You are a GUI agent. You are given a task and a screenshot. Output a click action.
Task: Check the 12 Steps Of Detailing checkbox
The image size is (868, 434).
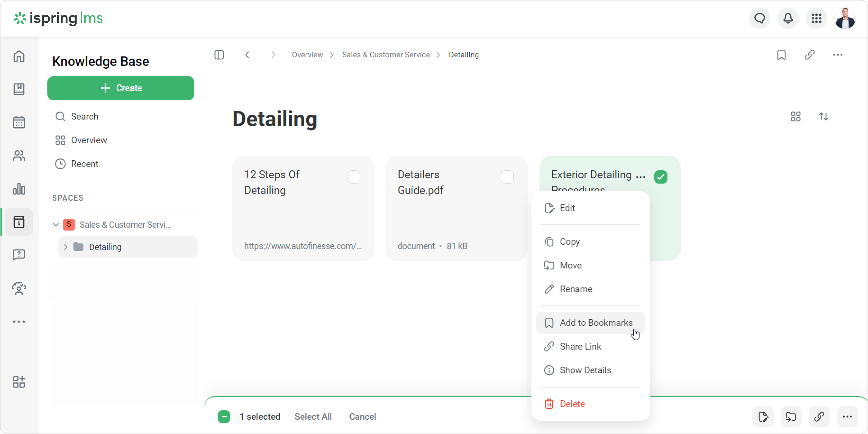click(x=353, y=177)
